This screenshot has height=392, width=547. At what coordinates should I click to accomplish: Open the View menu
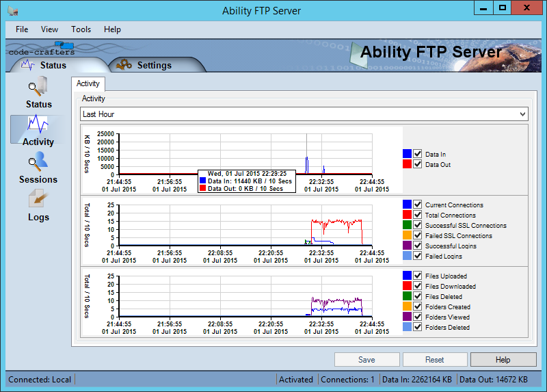click(49, 29)
